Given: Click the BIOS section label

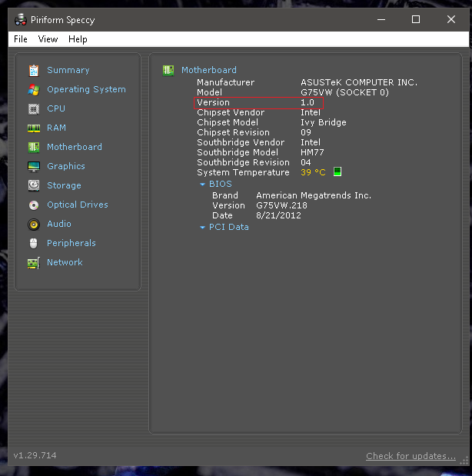Looking at the screenshot, I should click(x=221, y=184).
